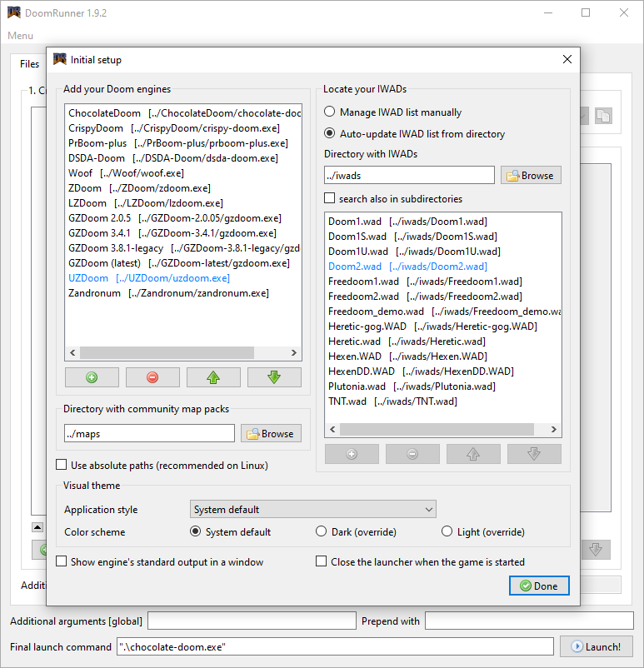Select ZDoom engine entry
644x668 pixels.
(183, 188)
